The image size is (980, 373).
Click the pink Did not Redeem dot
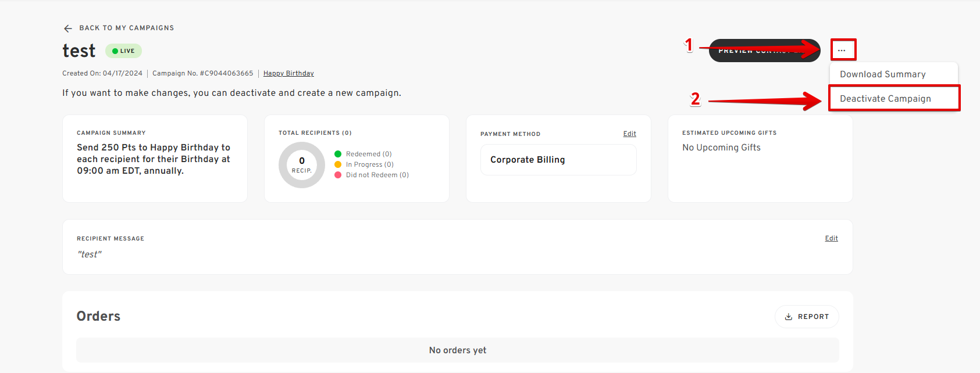pos(338,175)
